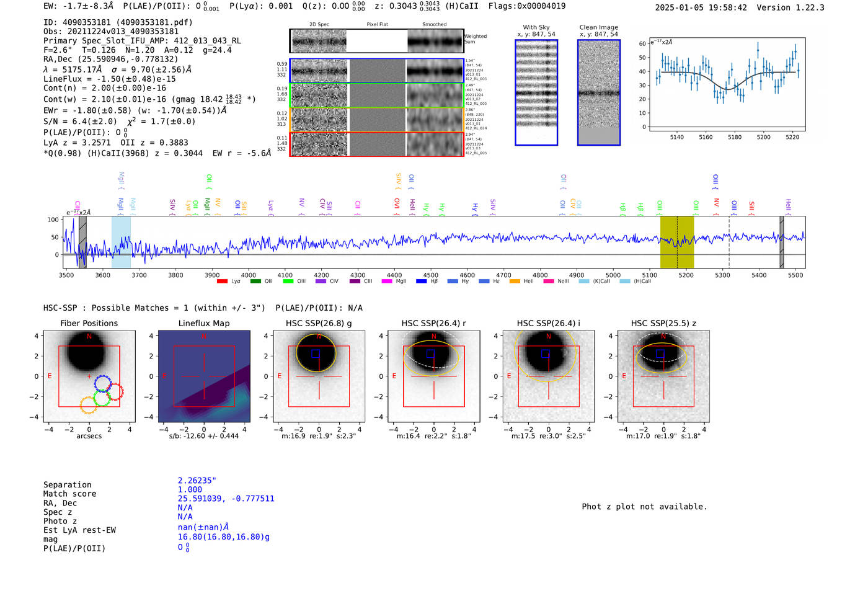Click the Match score value 1.000
Screen dimensions: 868x591
(190, 490)
